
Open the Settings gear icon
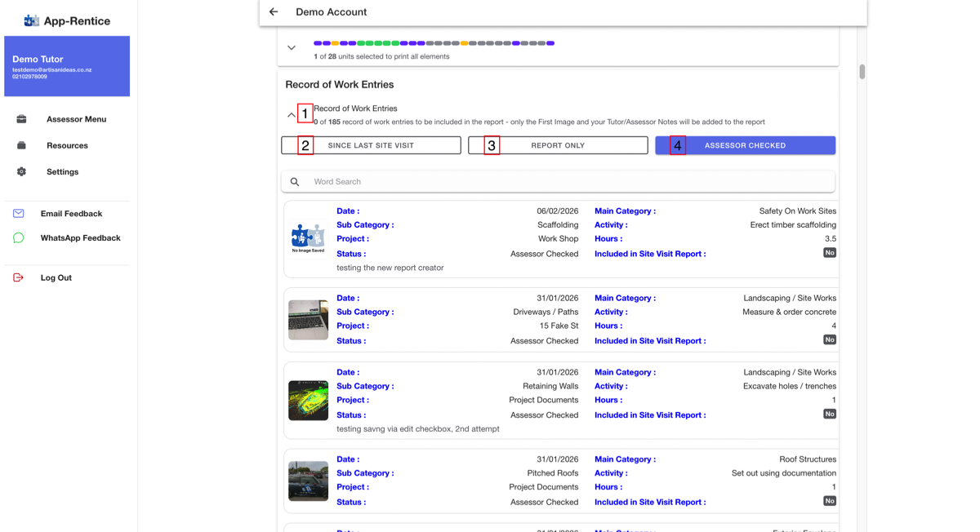[x=21, y=172]
